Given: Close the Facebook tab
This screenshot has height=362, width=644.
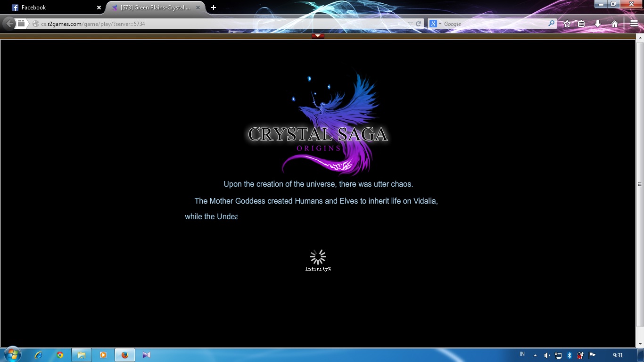Looking at the screenshot, I should click(99, 8).
